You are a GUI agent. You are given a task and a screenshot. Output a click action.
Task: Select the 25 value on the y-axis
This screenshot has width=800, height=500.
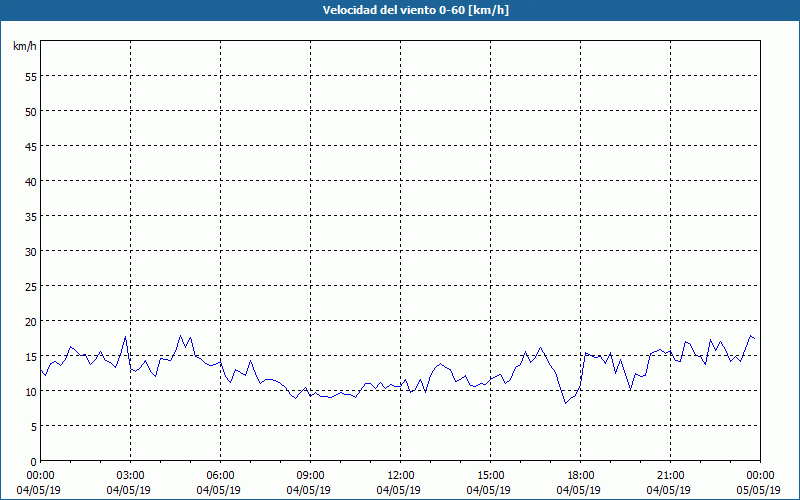click(31, 286)
